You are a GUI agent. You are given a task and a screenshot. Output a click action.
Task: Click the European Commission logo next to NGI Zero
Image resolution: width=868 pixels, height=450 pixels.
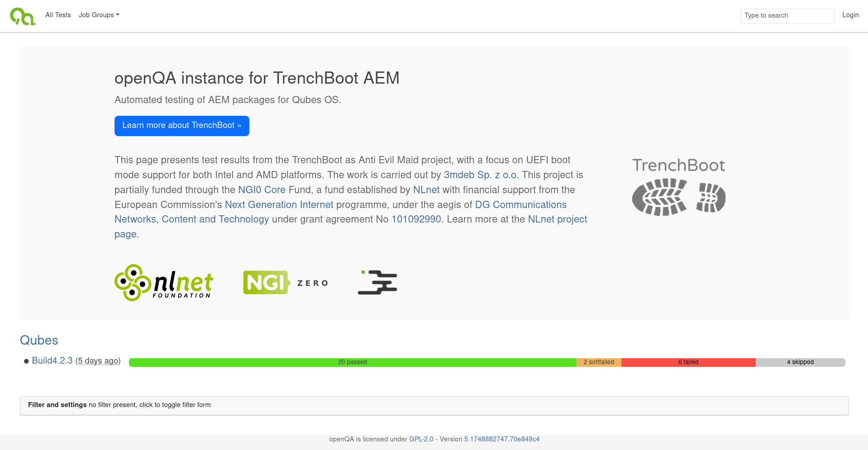pos(378,282)
